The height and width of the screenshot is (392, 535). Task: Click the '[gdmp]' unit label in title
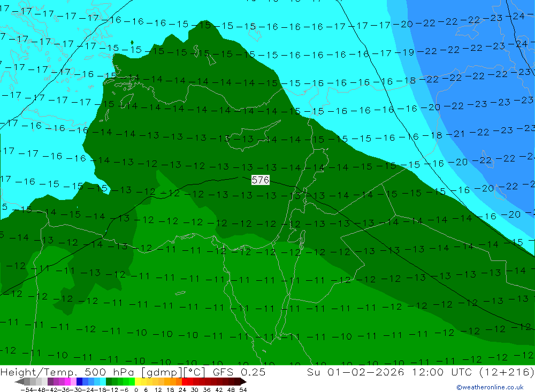click(162, 372)
